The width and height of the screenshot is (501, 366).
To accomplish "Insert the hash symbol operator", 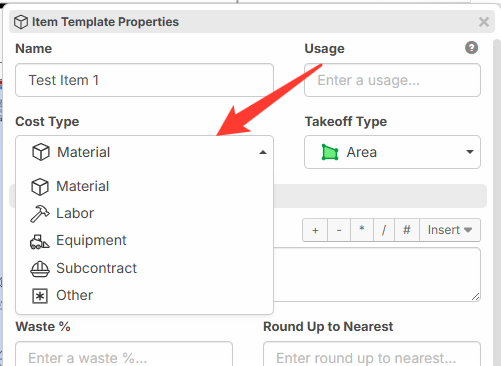I will 407,230.
